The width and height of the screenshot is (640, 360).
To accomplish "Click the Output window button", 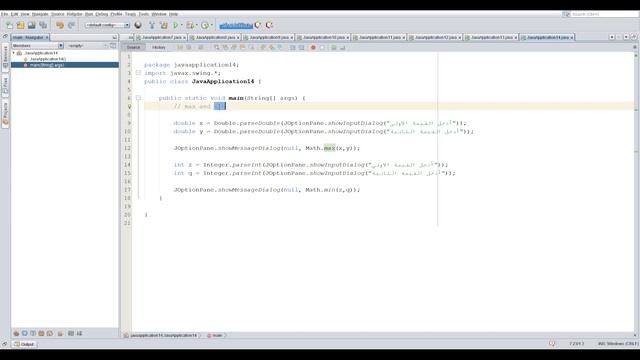I will pyautogui.click(x=24, y=344).
